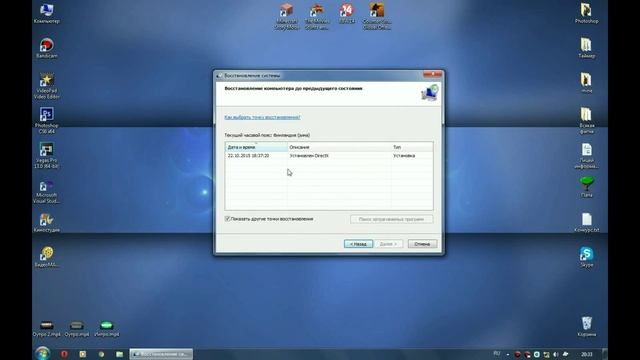Image resolution: width=640 pixels, height=360 pixels.
Task: Select the ВидеоМА... desktop shortcut
Action: [47, 257]
